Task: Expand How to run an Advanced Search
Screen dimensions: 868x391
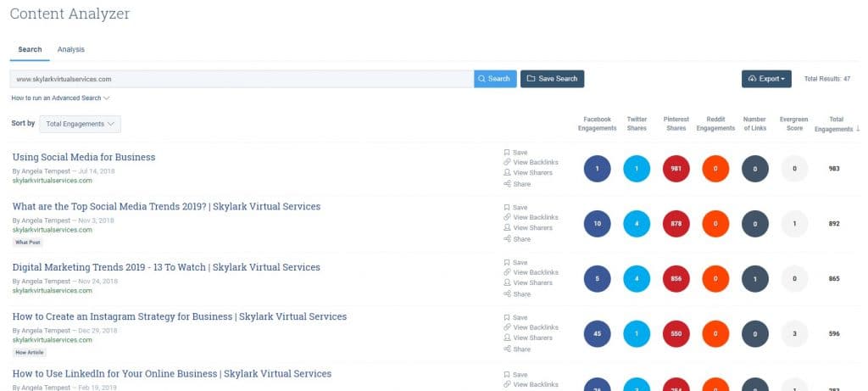Action: click(60, 98)
